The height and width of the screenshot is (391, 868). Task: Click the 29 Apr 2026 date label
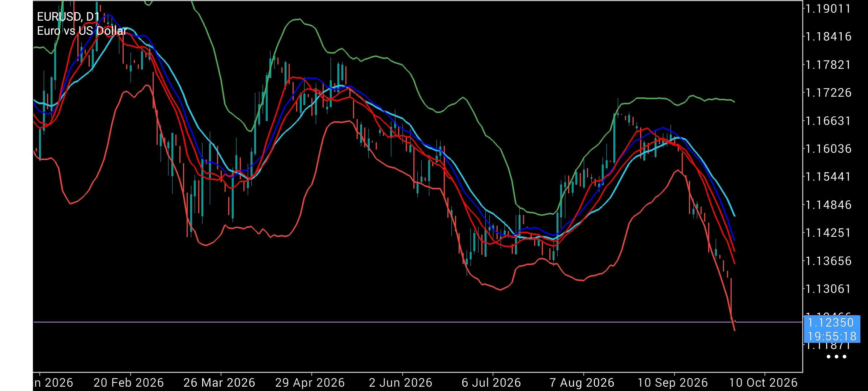tap(310, 383)
